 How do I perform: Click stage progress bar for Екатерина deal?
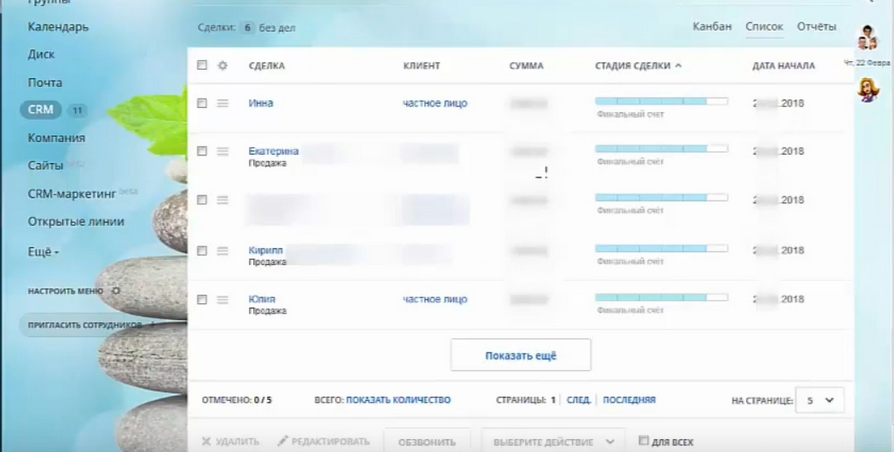tap(661, 149)
